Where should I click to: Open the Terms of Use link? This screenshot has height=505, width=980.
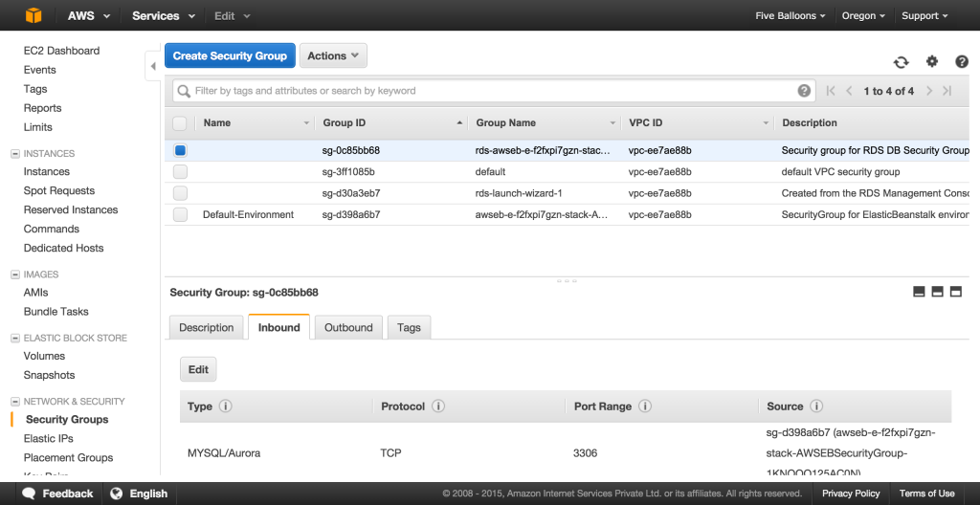[x=926, y=494]
